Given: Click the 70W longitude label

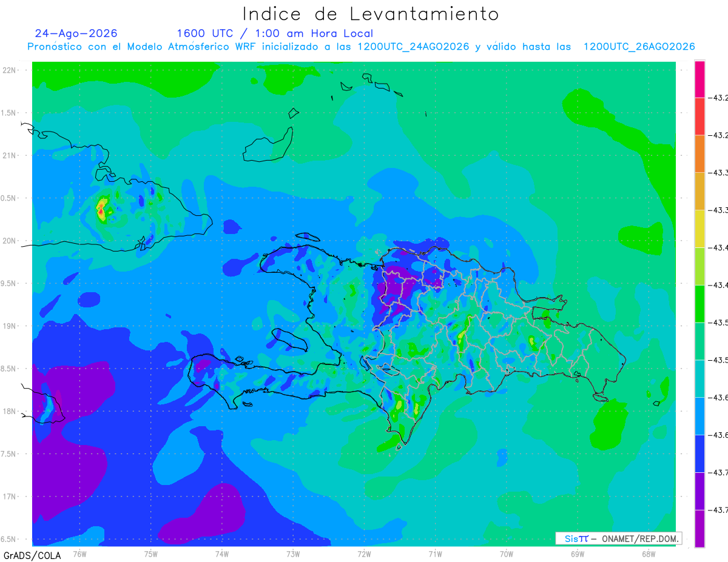Looking at the screenshot, I should point(507,554).
